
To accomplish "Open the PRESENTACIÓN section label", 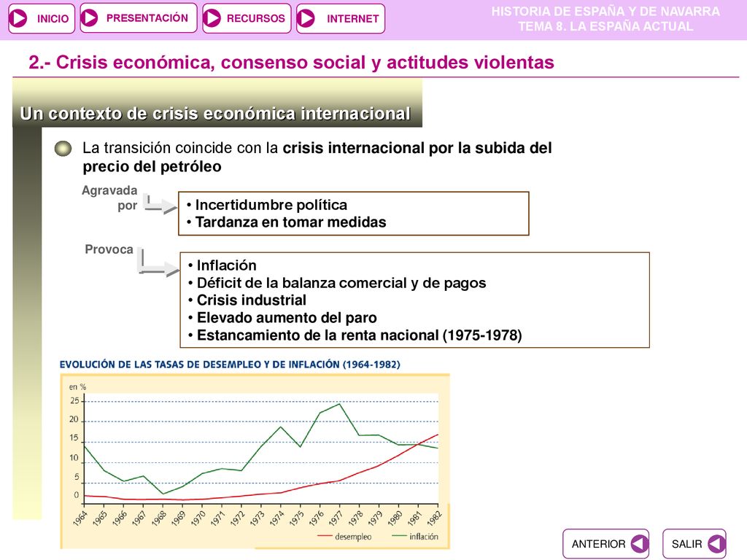I will [147, 18].
